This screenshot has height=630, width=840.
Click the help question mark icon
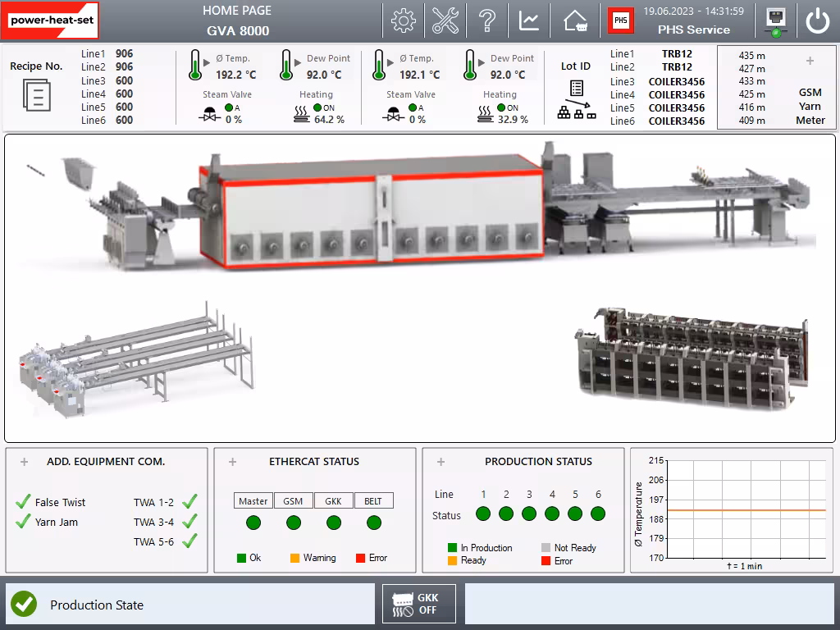pos(487,21)
